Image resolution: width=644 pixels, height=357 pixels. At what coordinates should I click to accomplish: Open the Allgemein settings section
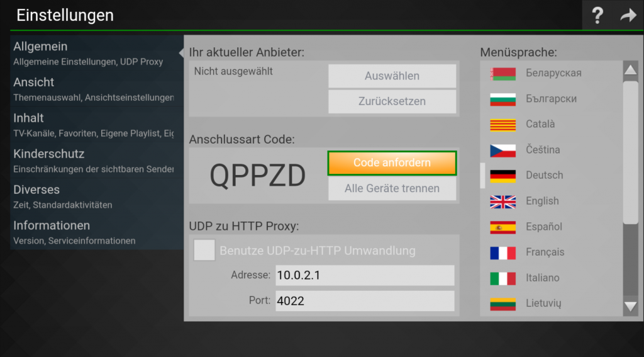pyautogui.click(x=97, y=53)
